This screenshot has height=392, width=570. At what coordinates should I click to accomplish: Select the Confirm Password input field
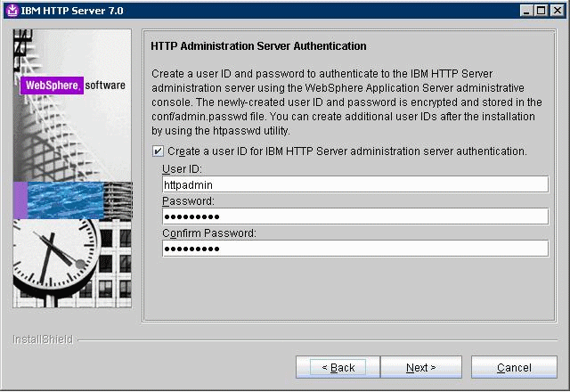click(354, 249)
